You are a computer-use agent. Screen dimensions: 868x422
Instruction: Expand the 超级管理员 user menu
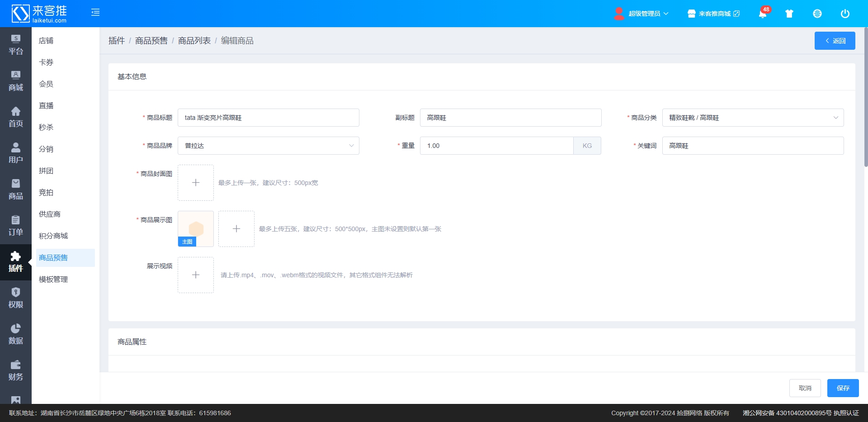(642, 14)
